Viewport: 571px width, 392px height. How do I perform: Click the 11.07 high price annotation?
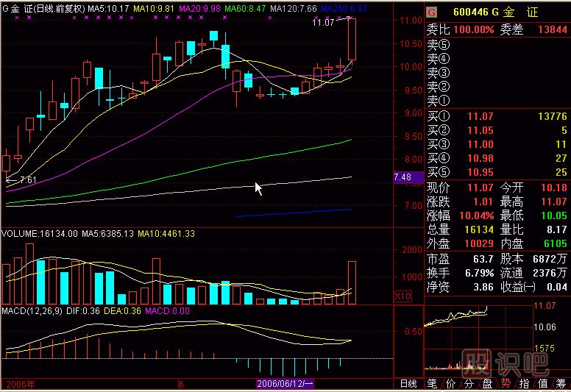tap(323, 24)
